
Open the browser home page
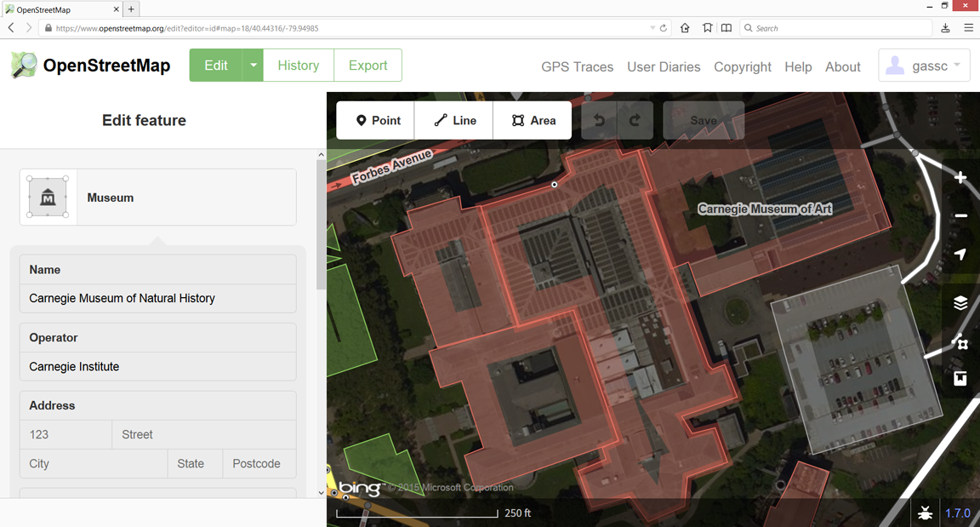pos(685,28)
